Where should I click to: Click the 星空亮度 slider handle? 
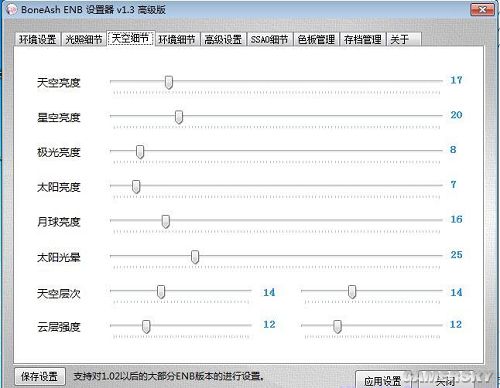(179, 117)
